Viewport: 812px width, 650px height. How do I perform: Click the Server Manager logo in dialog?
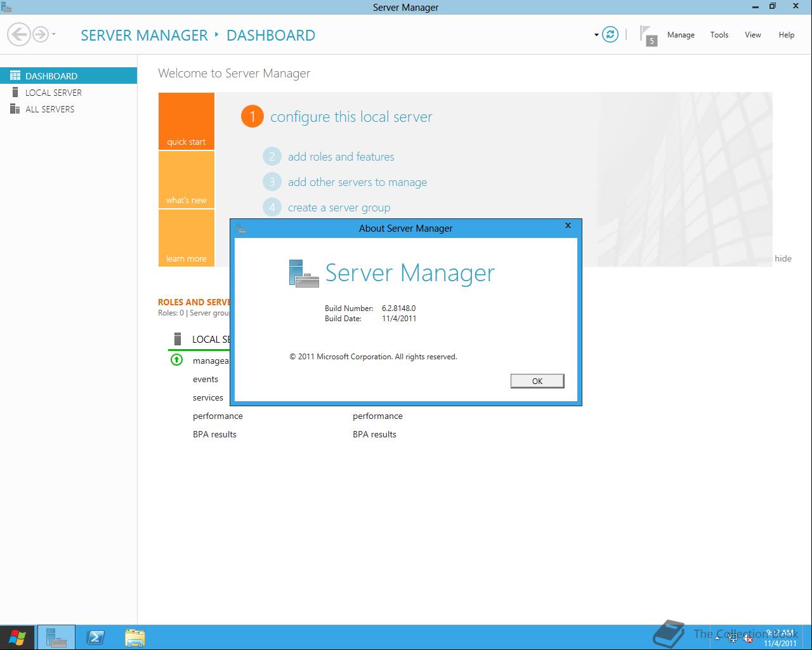pos(304,274)
